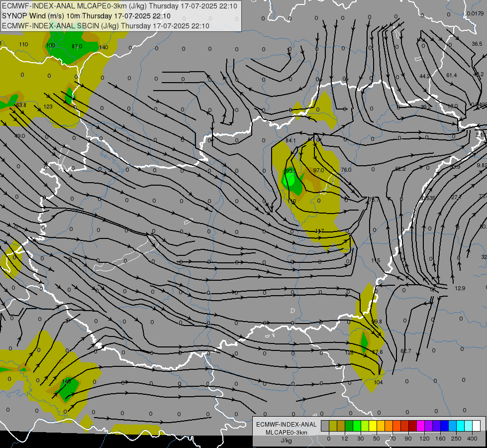The width and height of the screenshot is (487, 448).
Task: Click the legend tick label 90
Action: tap(408, 439)
